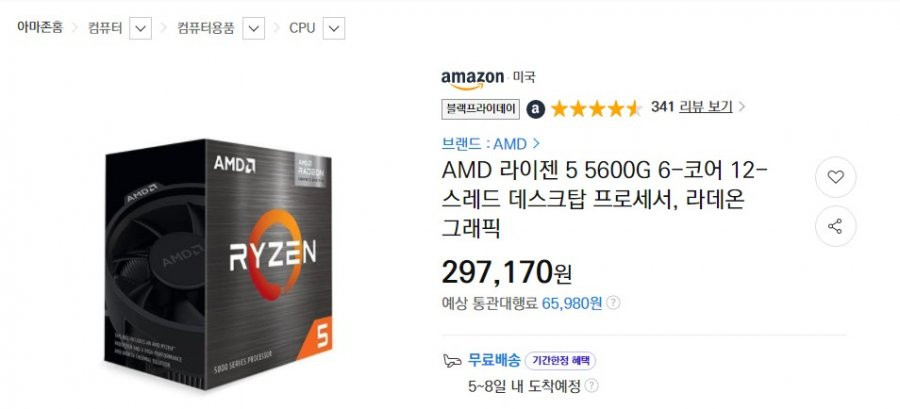Click the heart wishlist icon

[x=835, y=177]
